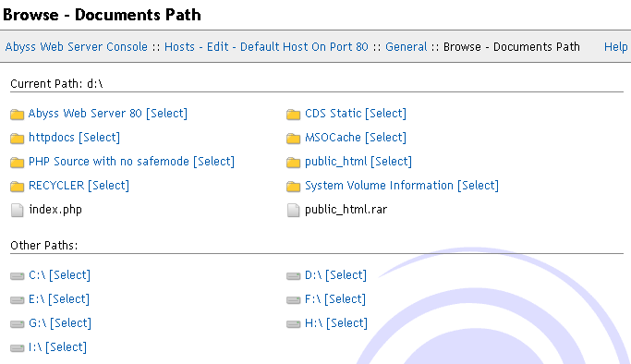
Task: Browse into the MSOCache folder
Action: (333, 138)
